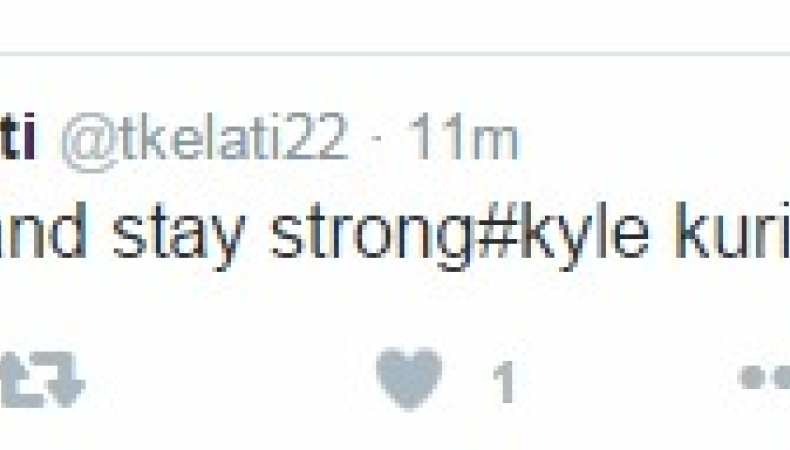This screenshot has width=790, height=450.
Task: Click the like count number 1
Action: click(505, 382)
